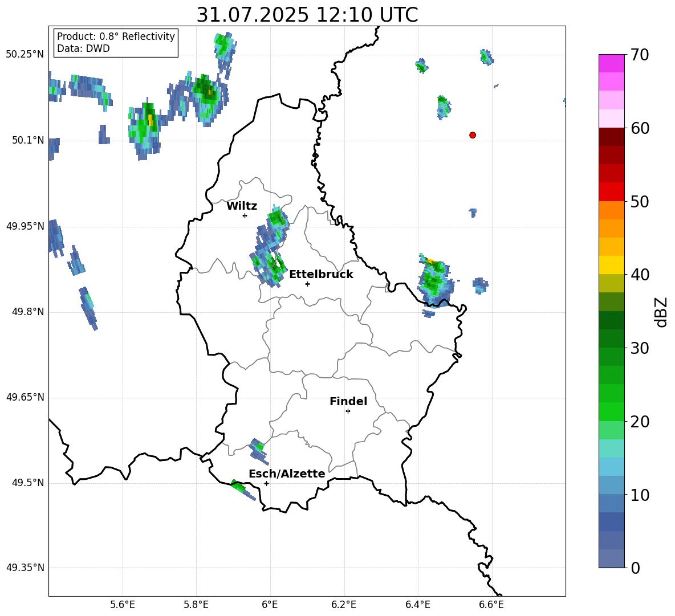Click the yellow colorbar swatch just above 40
The height and width of the screenshot is (616, 675).
point(611,265)
